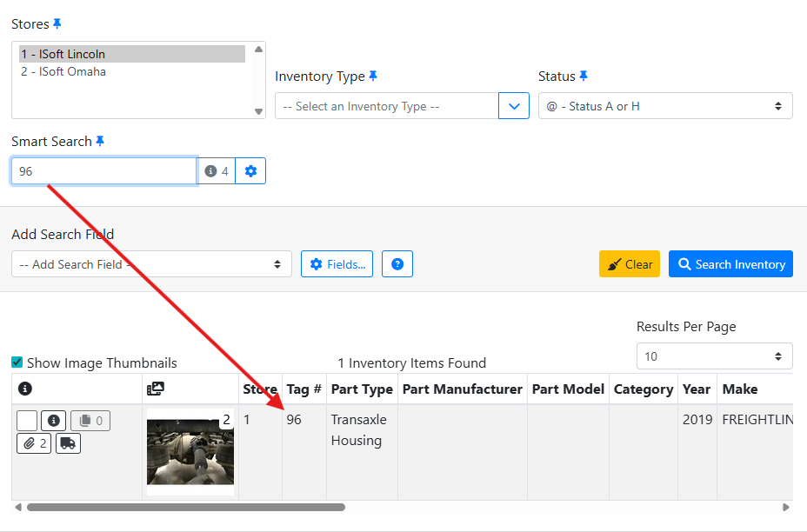This screenshot has width=807, height=532.
Task: Change the Results Per Page dropdown
Action: coord(714,356)
